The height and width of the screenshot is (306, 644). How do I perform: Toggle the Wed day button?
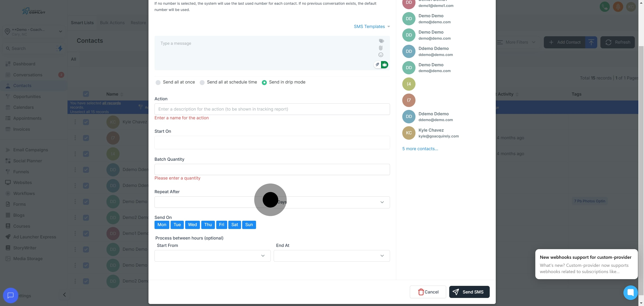192,225
